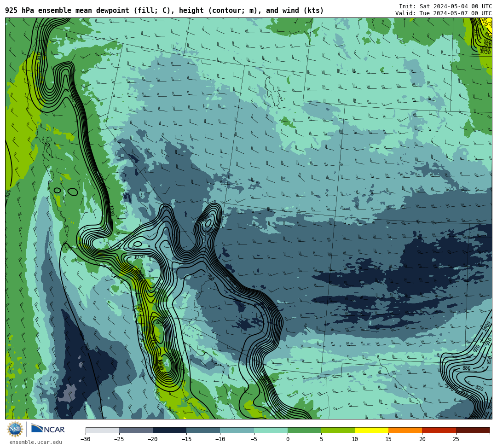Click the colorbar tick label 0

[x=288, y=439]
